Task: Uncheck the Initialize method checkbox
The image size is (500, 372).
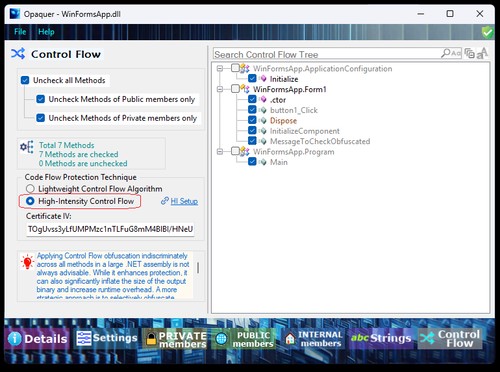Action: 252,79
